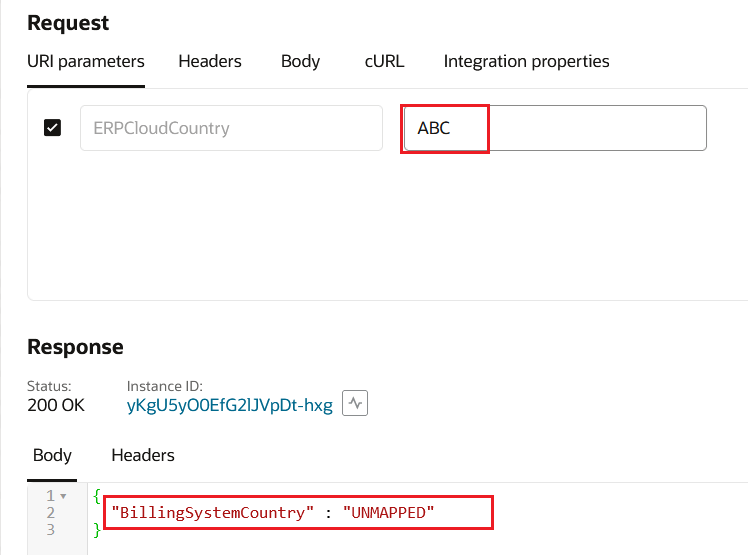Click the 200 OK status text

point(56,405)
